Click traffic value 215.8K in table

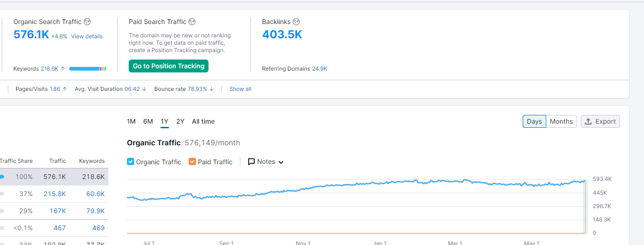coord(55,194)
